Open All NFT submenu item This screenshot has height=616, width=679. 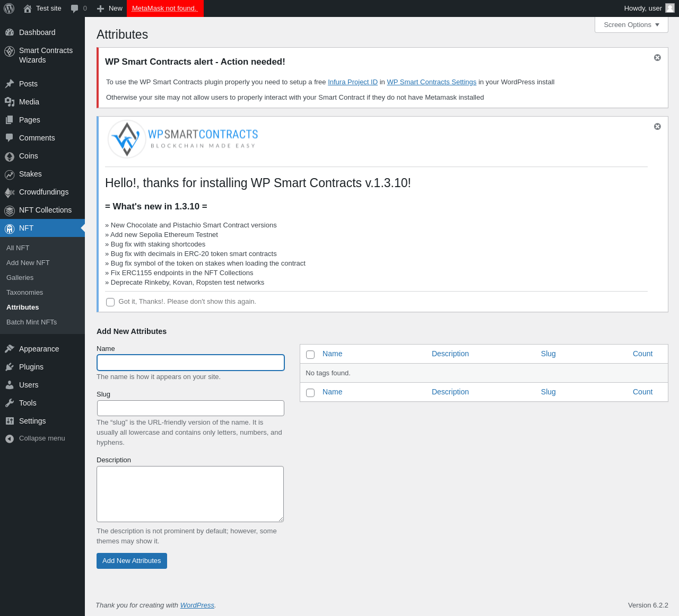(18, 248)
